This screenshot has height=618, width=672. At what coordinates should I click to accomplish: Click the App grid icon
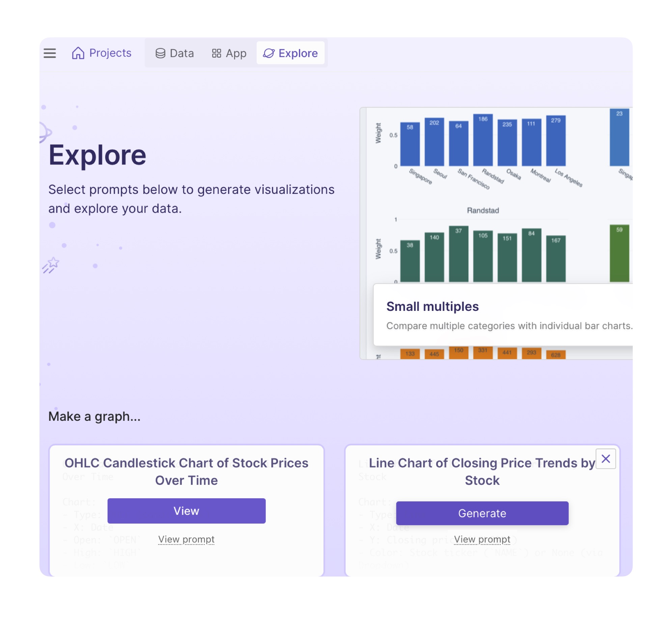[x=216, y=53]
